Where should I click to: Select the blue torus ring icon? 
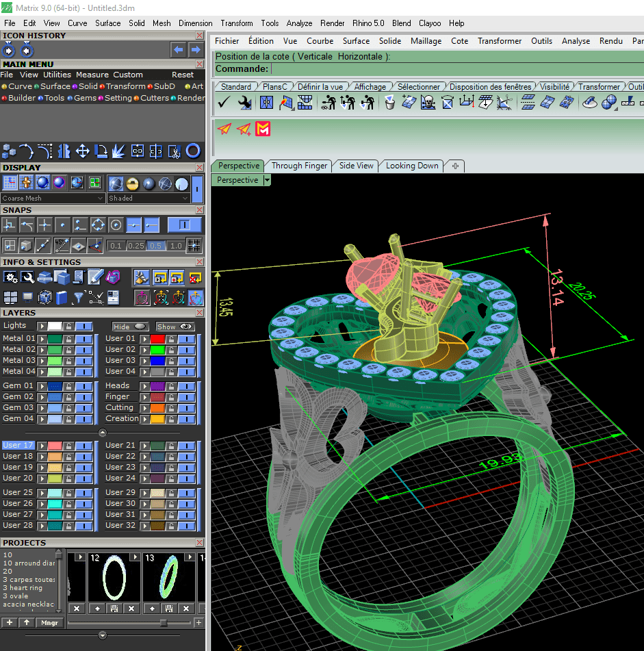pos(193,151)
